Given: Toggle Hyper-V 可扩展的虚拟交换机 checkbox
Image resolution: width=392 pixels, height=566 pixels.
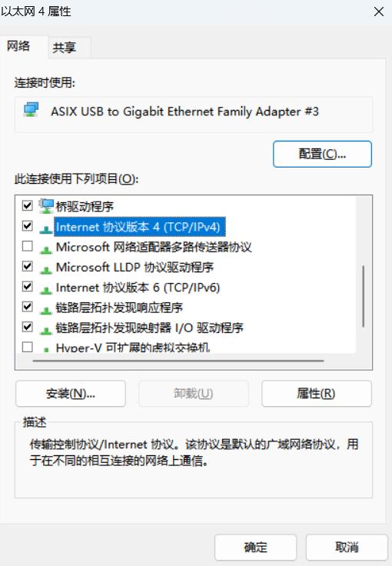Looking at the screenshot, I should pos(28,347).
